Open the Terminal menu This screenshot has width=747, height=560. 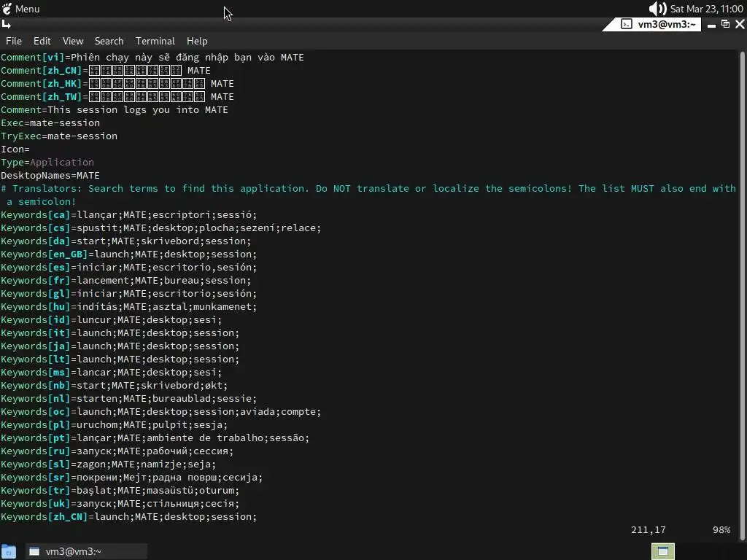point(155,41)
